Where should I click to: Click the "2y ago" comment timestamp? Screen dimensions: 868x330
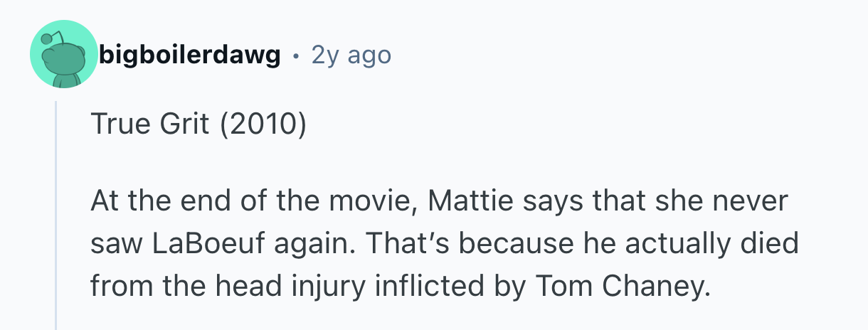coord(351,55)
